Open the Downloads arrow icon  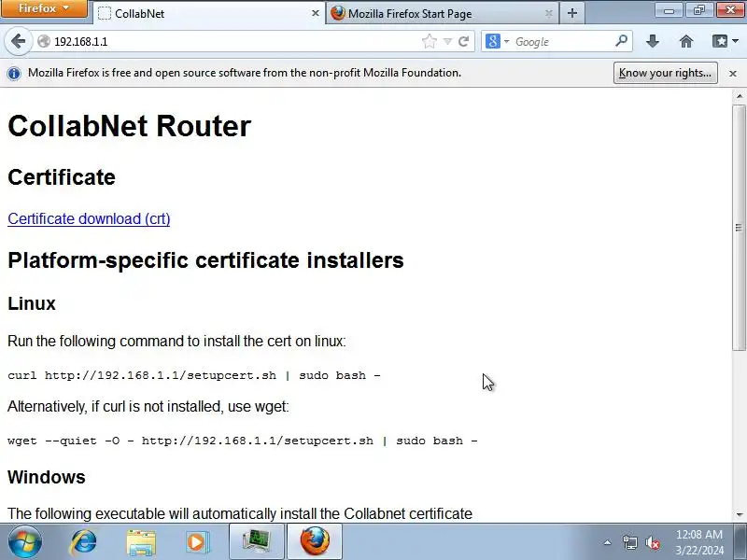[653, 41]
